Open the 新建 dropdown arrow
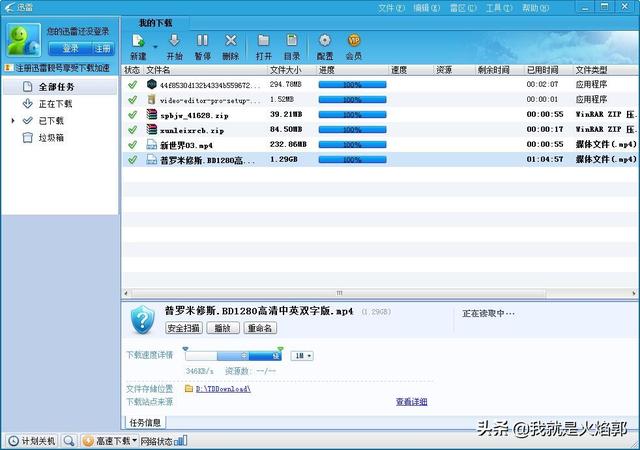 coord(155,47)
